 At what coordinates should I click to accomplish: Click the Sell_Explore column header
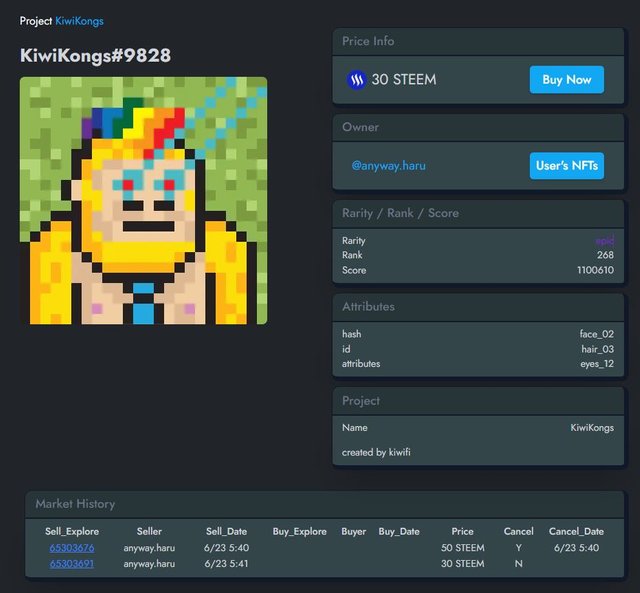point(72,531)
